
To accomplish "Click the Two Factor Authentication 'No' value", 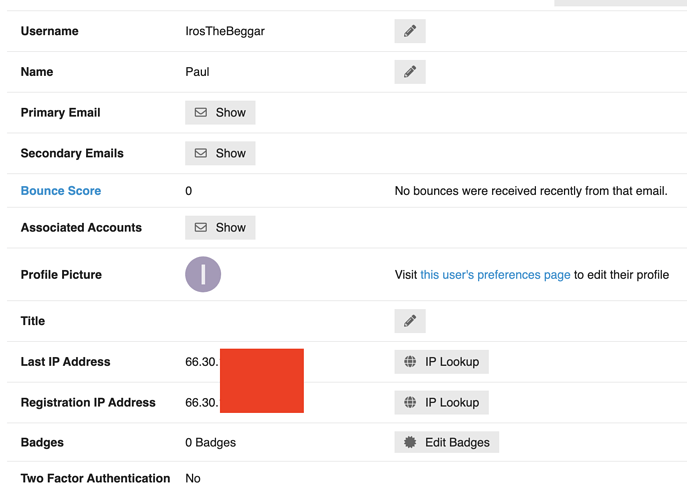I will pyautogui.click(x=193, y=479).
